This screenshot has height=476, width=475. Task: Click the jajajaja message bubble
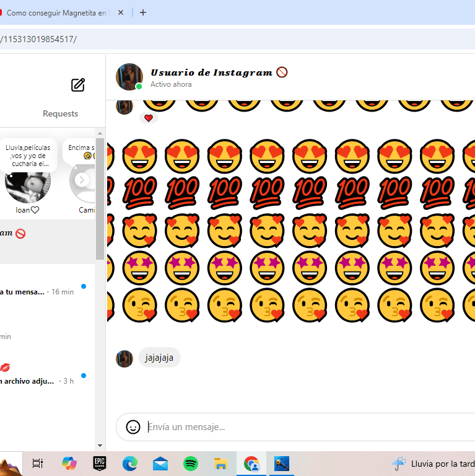tap(159, 358)
